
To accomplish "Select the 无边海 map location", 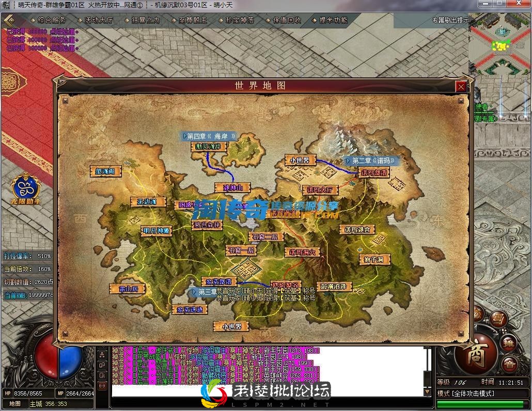I will (x=148, y=202).
